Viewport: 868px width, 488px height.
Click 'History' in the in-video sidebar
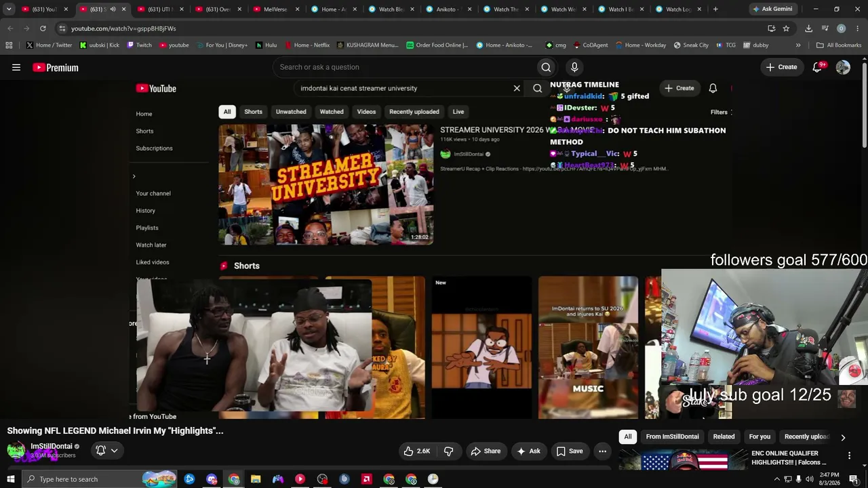[145, 211]
